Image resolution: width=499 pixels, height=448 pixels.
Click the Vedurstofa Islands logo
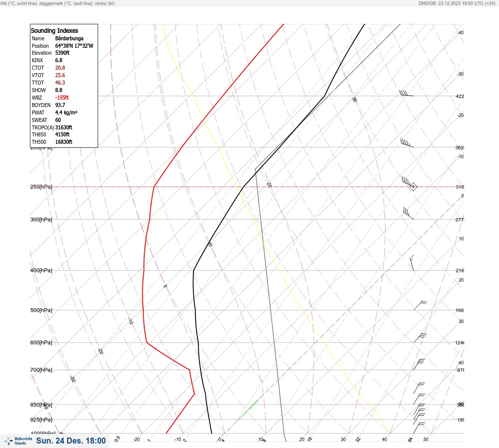(x=18, y=441)
